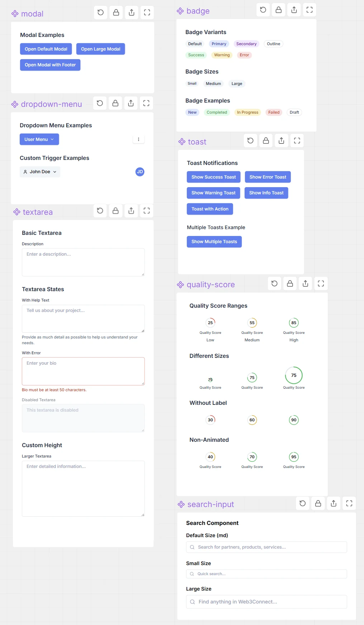
Task: Click the Failed badge
Action: pyautogui.click(x=274, y=112)
